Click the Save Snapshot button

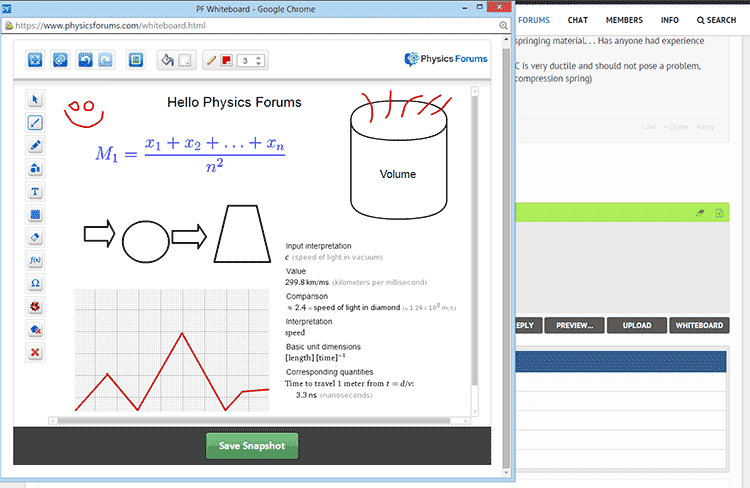click(252, 446)
